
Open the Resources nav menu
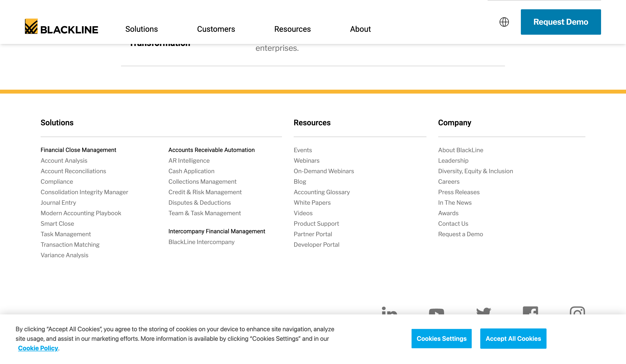coord(292,29)
